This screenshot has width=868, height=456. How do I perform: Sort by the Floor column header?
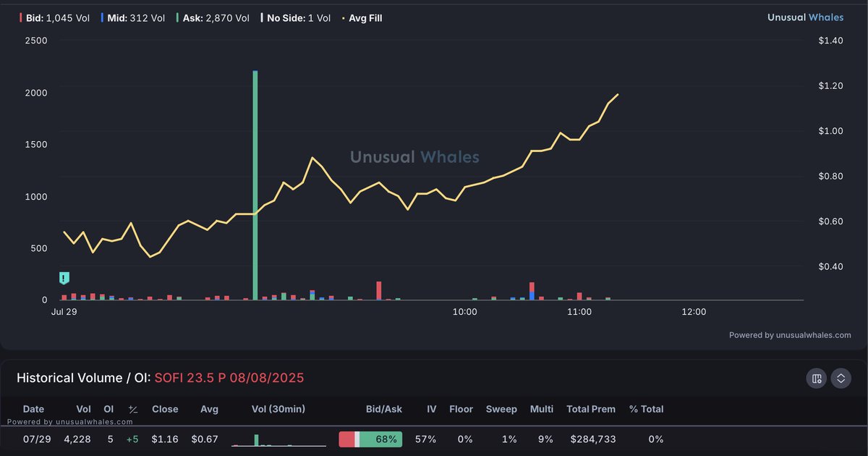click(x=461, y=409)
